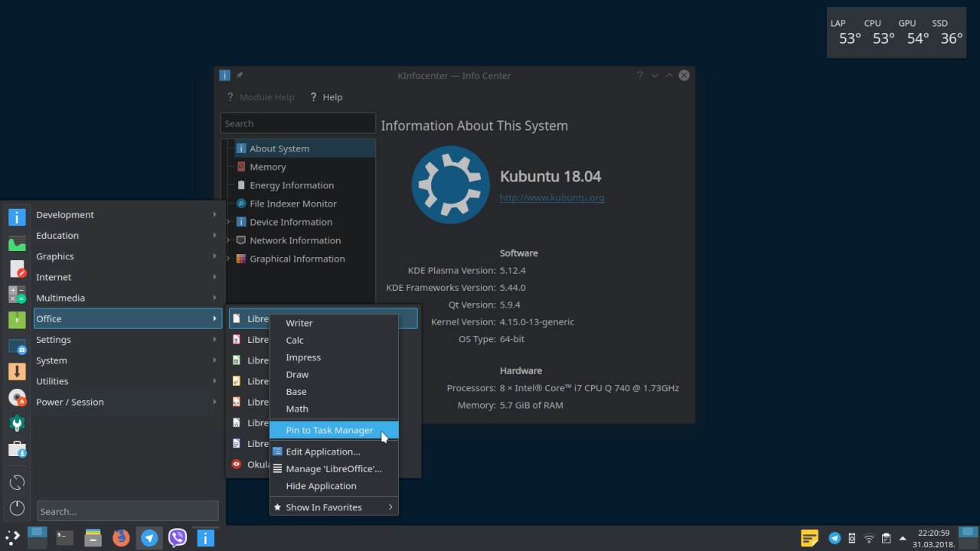This screenshot has width=980, height=551.
Task: Click Pin to Task Manager
Action: tap(334, 430)
